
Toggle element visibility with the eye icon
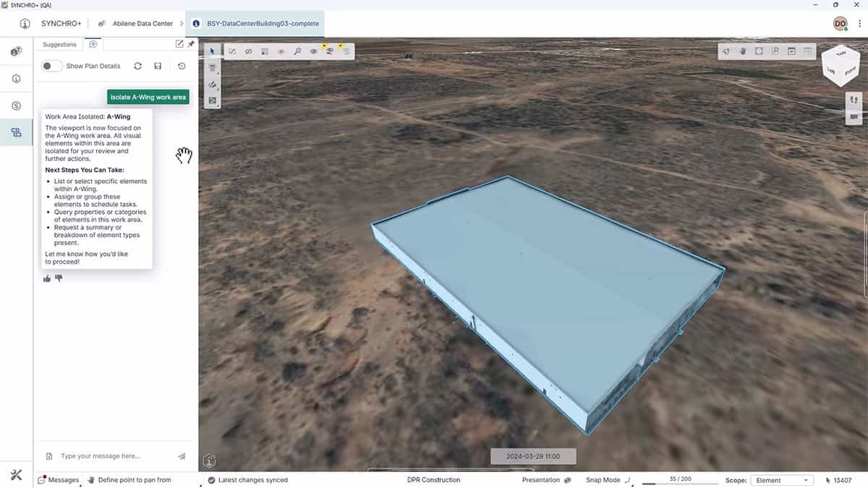pyautogui.click(x=313, y=51)
